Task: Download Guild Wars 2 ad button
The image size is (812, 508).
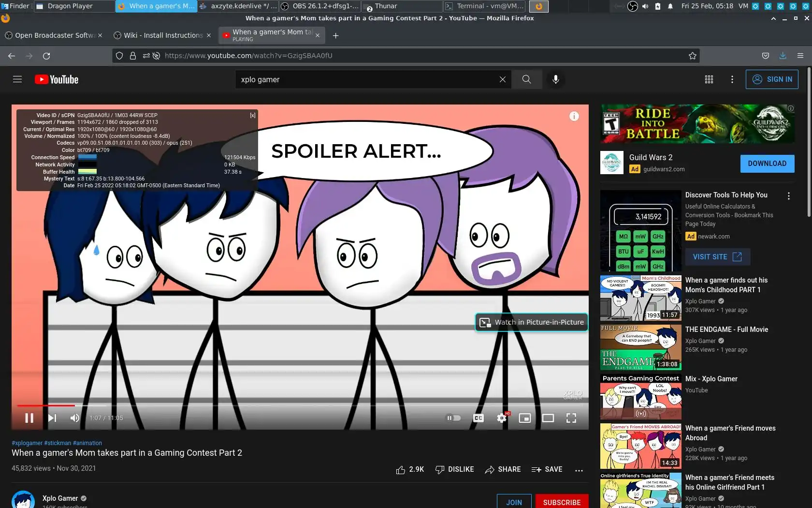Action: coord(767,164)
